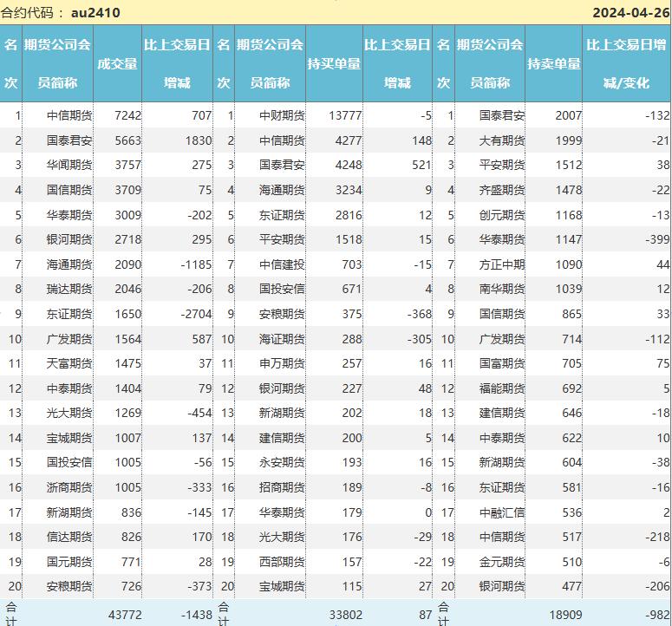Select buy position value 4277
The height and width of the screenshot is (626, 672).
[x=349, y=140]
